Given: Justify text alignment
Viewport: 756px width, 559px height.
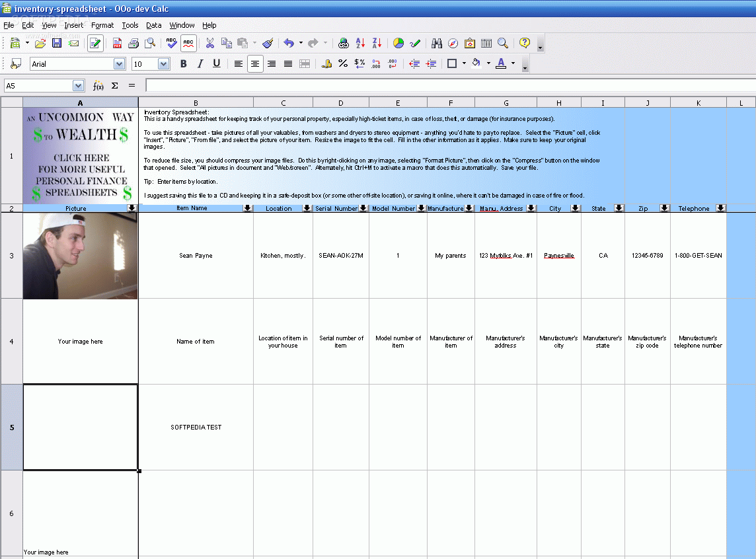Looking at the screenshot, I should pos(288,63).
